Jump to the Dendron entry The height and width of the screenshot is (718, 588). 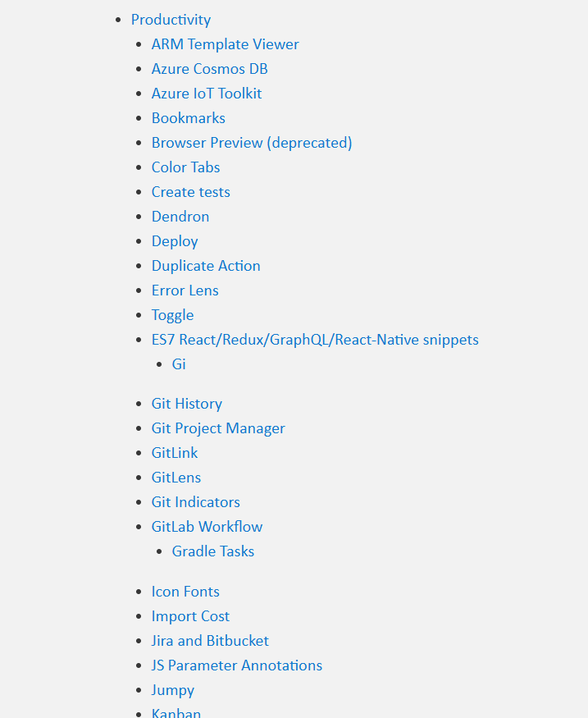tap(180, 217)
